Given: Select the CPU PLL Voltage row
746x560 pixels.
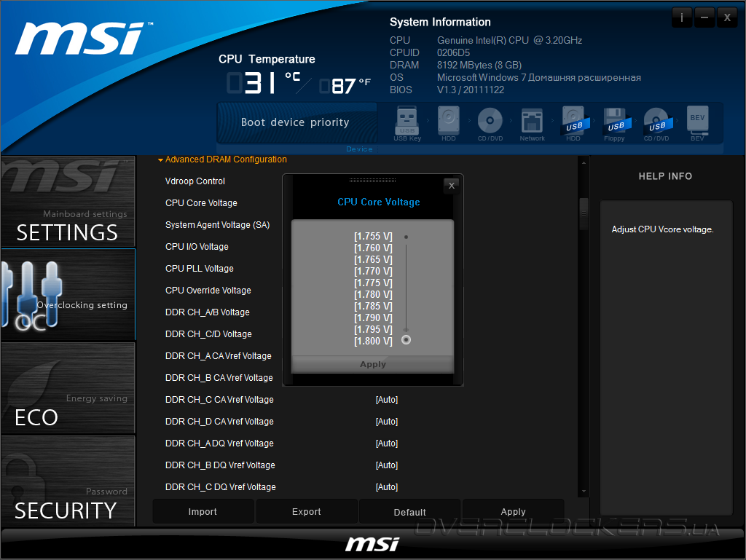Looking at the screenshot, I should tap(200, 269).
